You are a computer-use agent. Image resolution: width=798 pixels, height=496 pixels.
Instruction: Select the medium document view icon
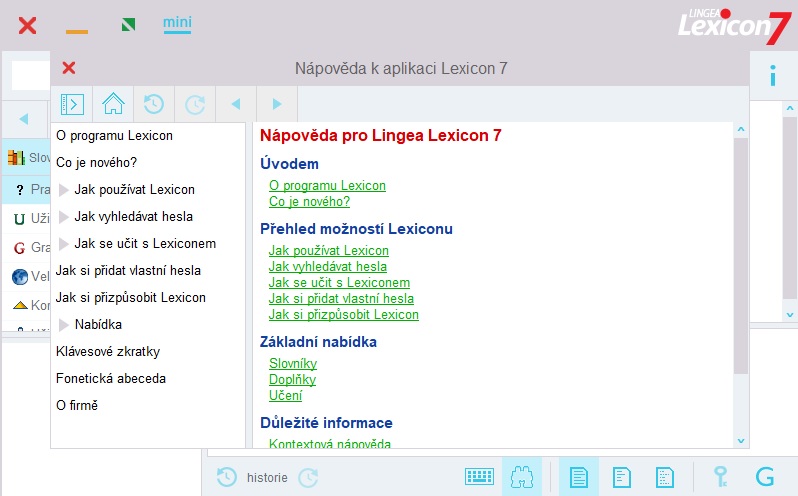click(621, 477)
